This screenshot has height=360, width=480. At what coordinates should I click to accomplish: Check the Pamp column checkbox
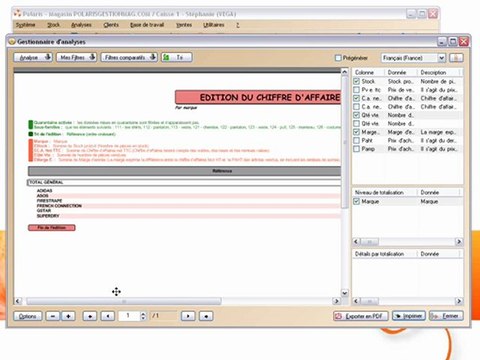(356, 149)
